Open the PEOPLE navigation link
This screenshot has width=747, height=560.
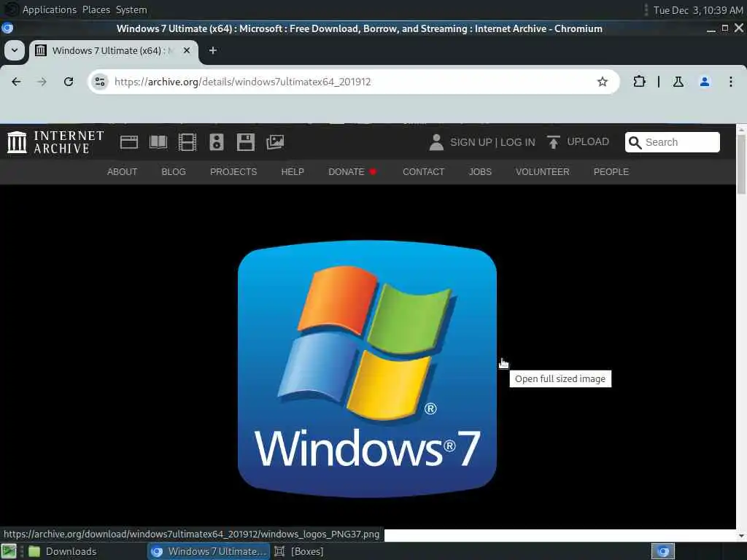click(611, 172)
